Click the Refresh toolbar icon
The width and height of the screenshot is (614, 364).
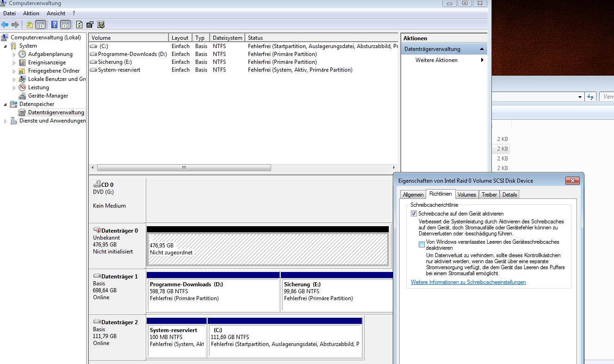(79, 25)
